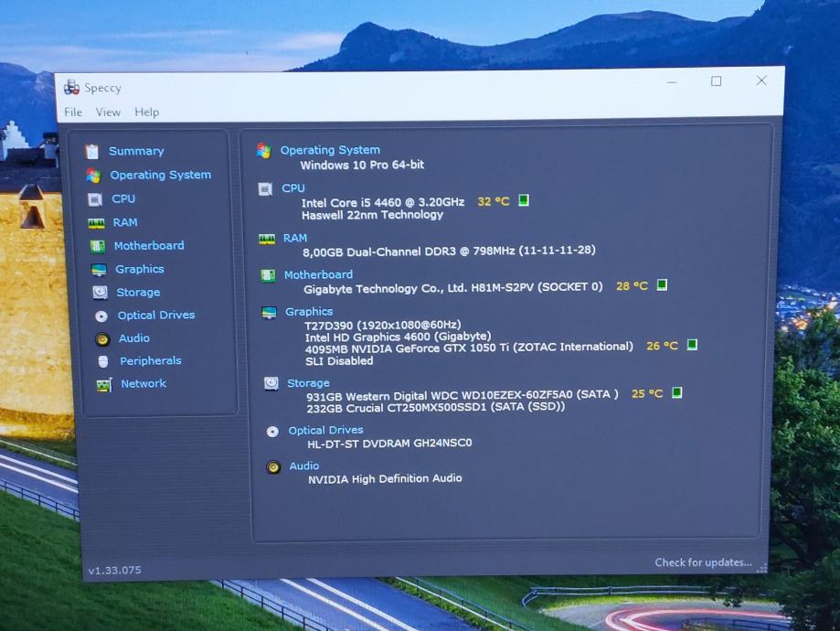Open Operating System section in sidebar
Image resolution: width=840 pixels, height=631 pixels.
click(160, 175)
